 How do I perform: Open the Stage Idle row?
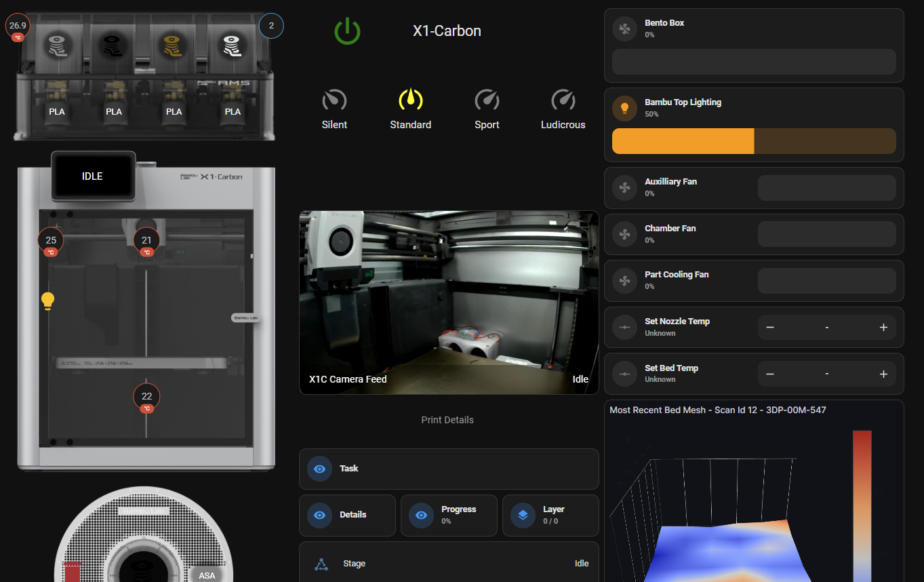click(x=449, y=563)
